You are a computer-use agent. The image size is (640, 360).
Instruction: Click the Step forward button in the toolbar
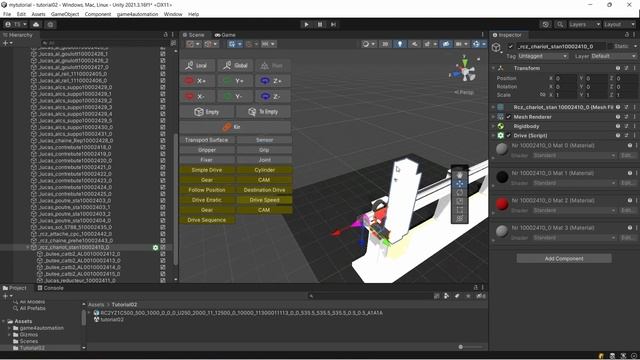[x=333, y=24]
